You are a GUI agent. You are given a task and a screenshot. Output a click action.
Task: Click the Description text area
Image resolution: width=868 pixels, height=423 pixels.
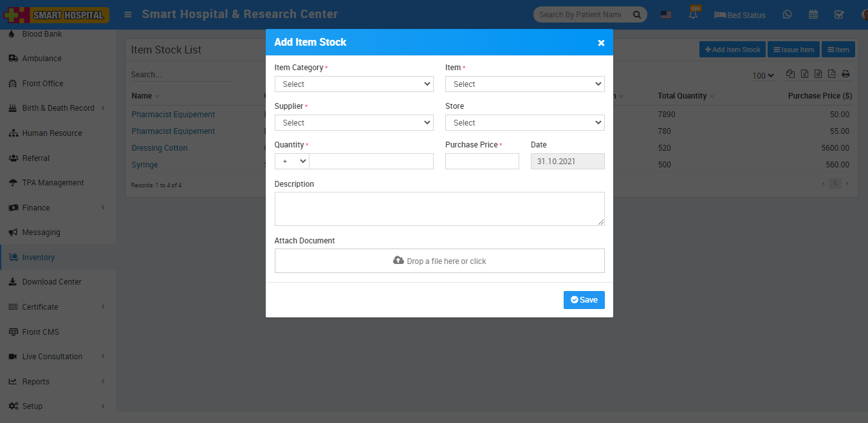[x=439, y=209]
